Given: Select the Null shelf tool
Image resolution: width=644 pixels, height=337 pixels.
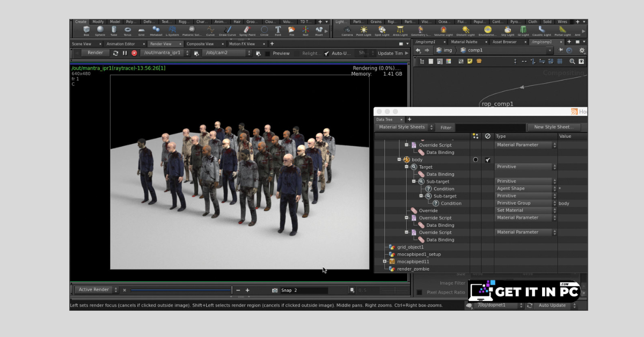Looking at the screenshot, I should click(305, 31).
